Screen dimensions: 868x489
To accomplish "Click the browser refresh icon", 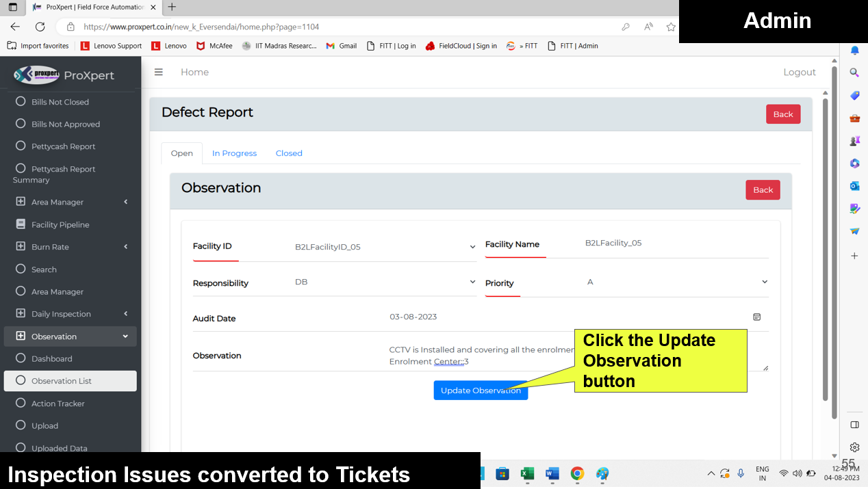I will [x=40, y=27].
